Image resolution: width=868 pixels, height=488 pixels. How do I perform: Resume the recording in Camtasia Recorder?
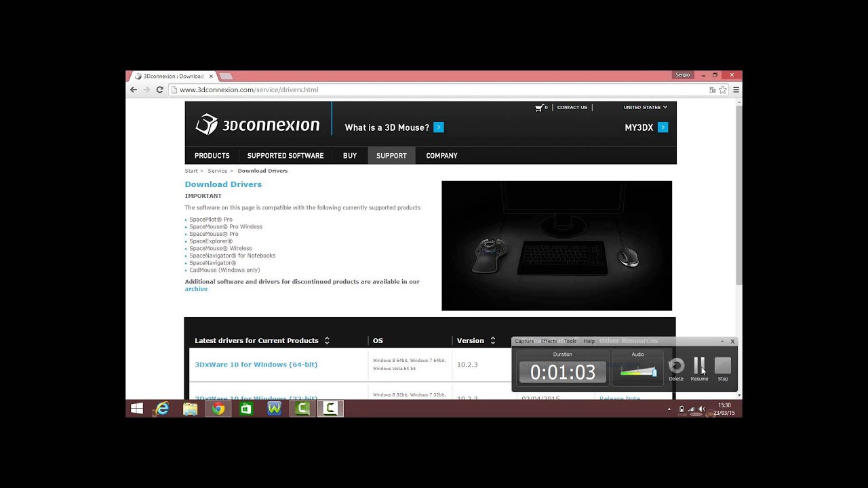pyautogui.click(x=699, y=369)
